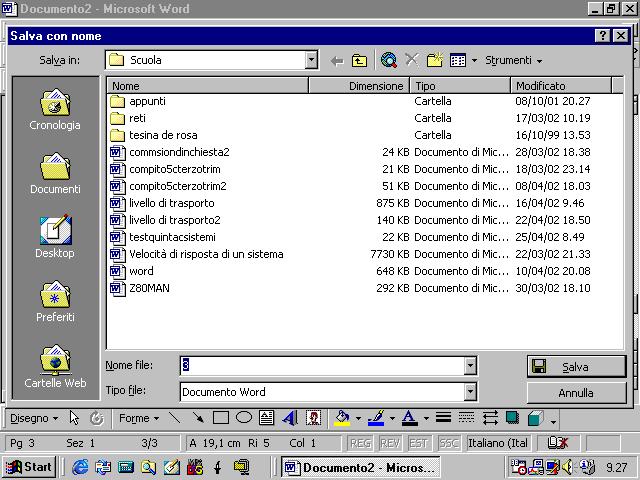Create a new folder with the toolbar icon
Viewport: 640px width, 480px height.
434,60
